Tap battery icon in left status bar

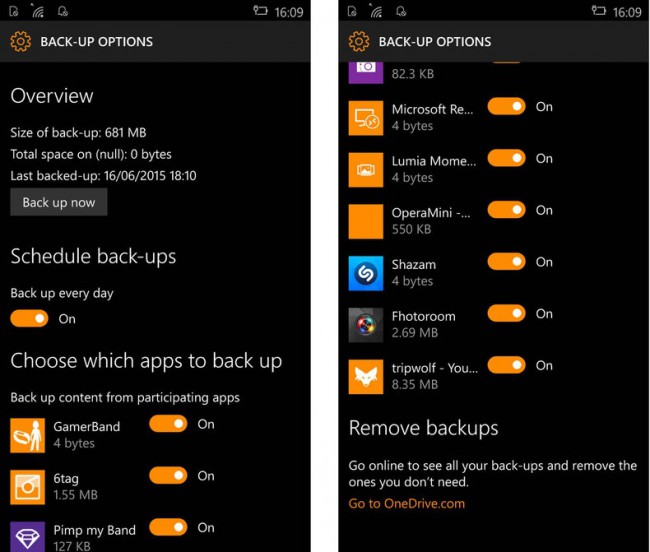click(x=260, y=11)
